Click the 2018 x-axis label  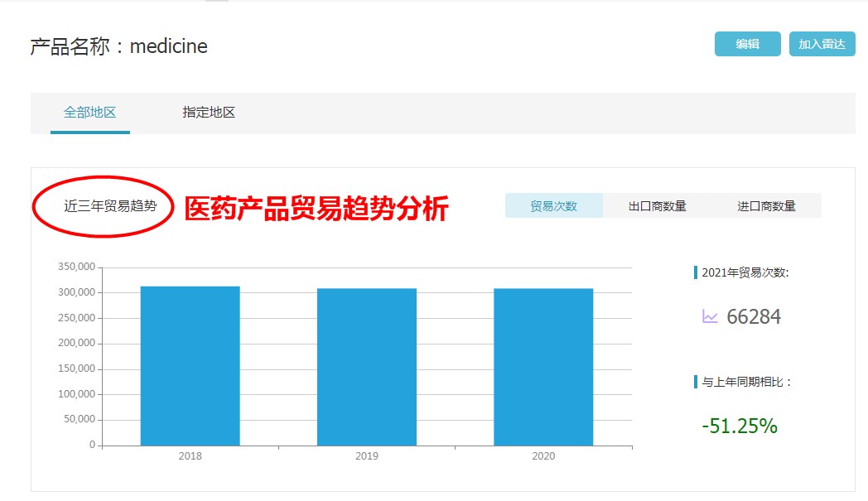point(190,456)
